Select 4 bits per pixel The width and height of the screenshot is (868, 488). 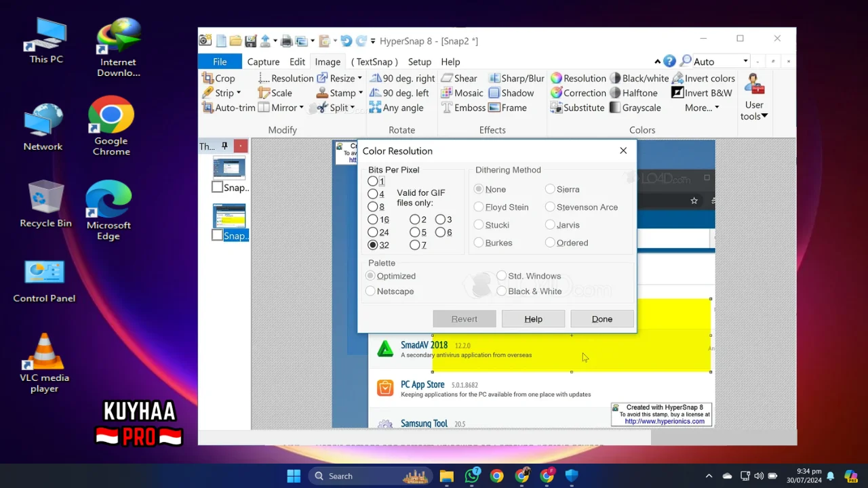pyautogui.click(x=372, y=194)
